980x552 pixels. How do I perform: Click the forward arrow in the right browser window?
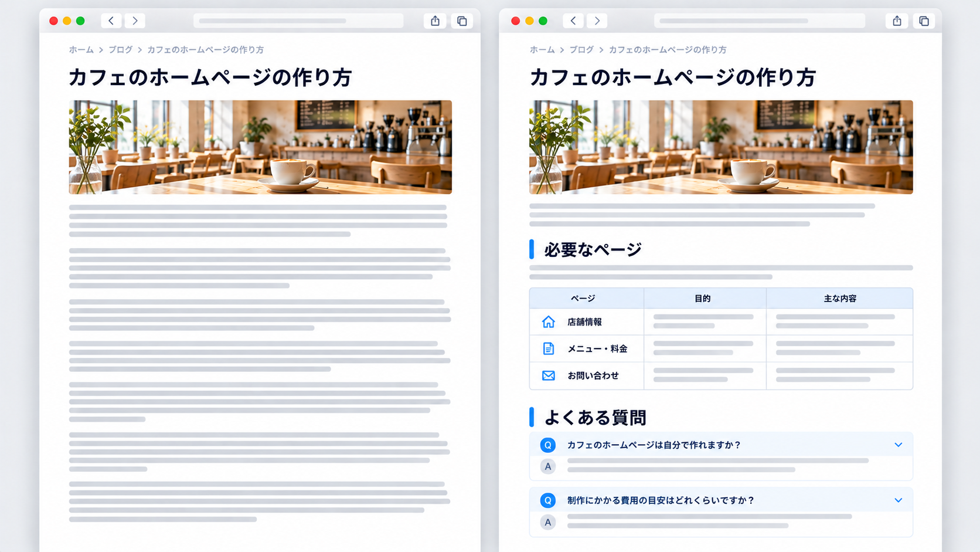(x=597, y=21)
